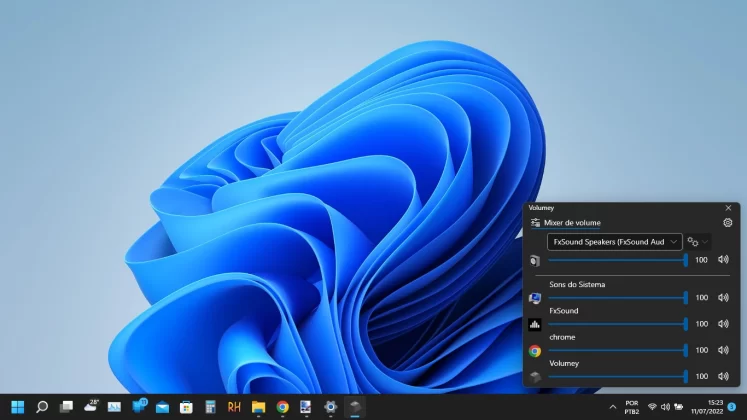Click the FxSound equalizer icon in mixer
The image size is (747, 420).
(535, 324)
